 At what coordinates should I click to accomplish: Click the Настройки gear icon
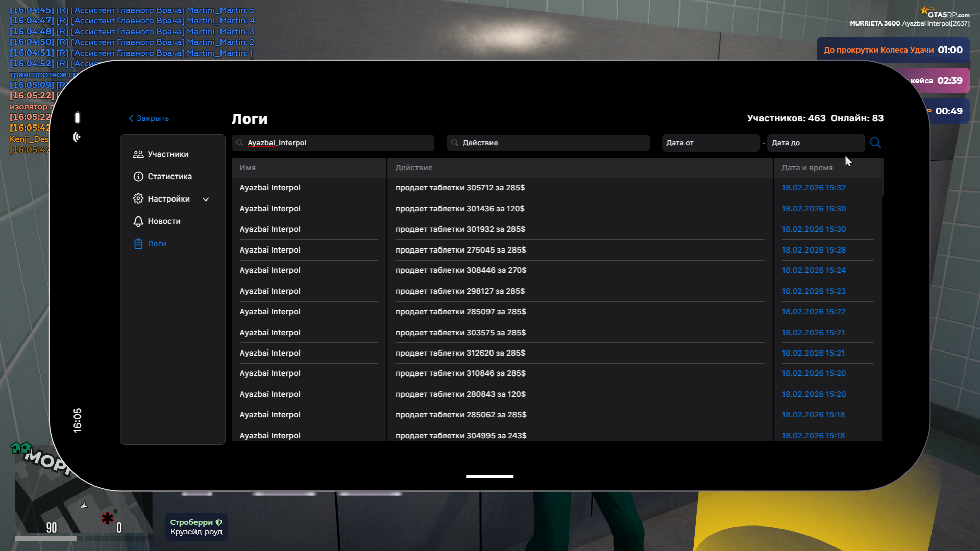coord(138,199)
